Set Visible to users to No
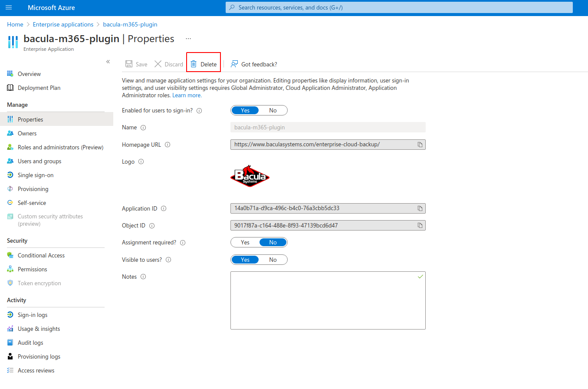The image size is (588, 389). pyautogui.click(x=273, y=260)
